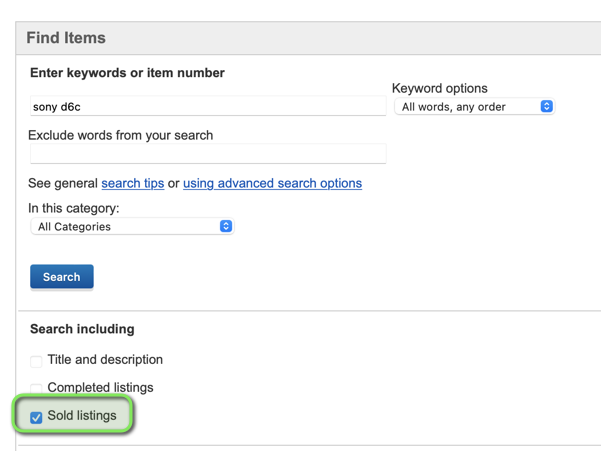Click the "Enter keywords or item number" label
The height and width of the screenshot is (451, 601).
[127, 73]
